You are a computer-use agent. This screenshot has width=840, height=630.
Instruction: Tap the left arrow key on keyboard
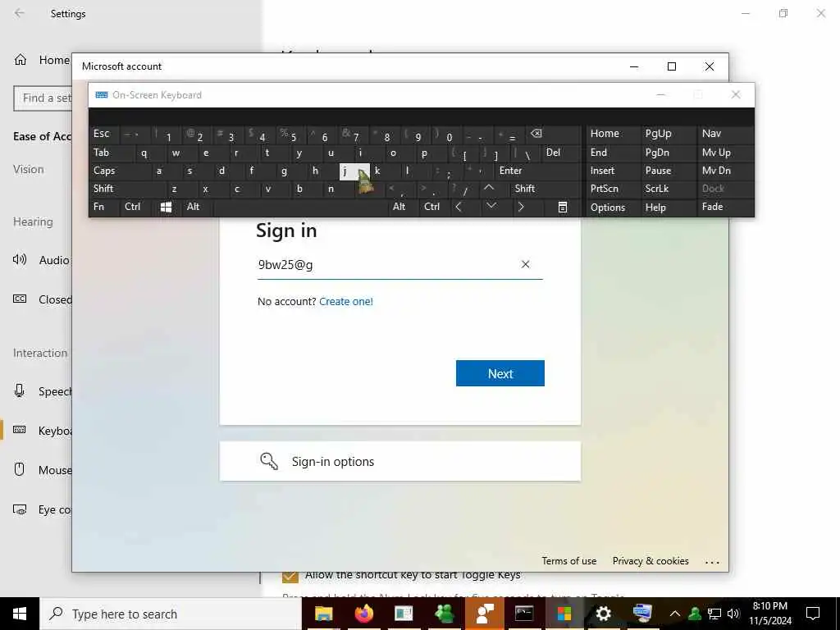tap(459, 207)
